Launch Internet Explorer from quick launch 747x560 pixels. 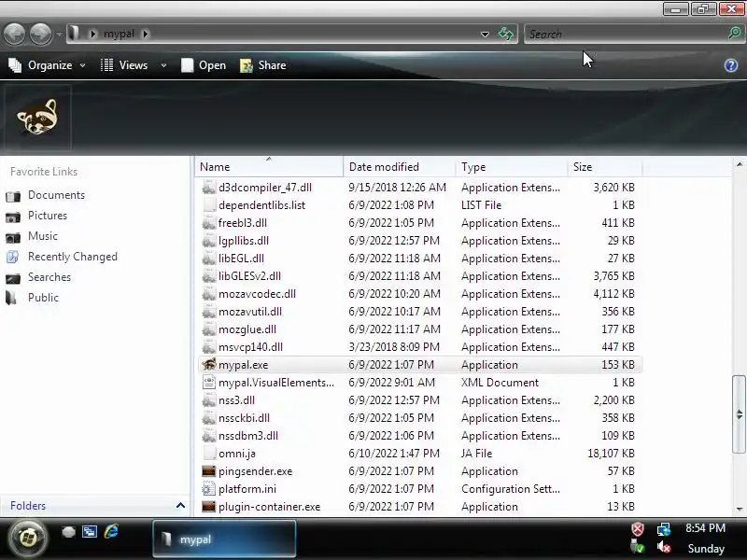[x=111, y=531]
